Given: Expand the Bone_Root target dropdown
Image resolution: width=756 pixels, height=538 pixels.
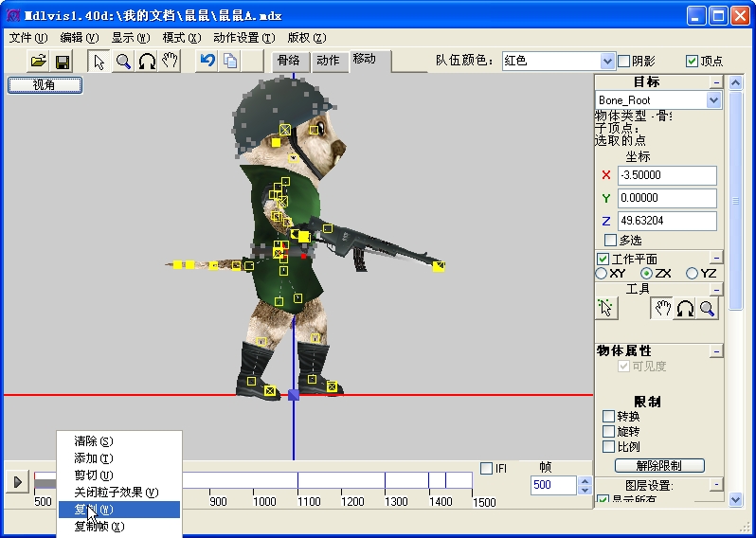Looking at the screenshot, I should [x=713, y=100].
